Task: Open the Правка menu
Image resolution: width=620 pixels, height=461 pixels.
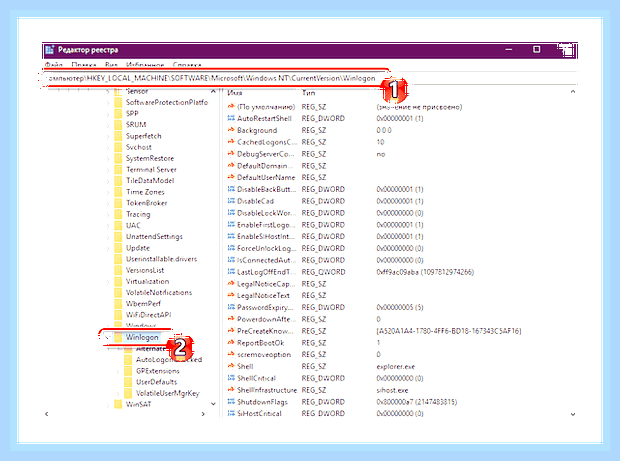Action: 84,64
